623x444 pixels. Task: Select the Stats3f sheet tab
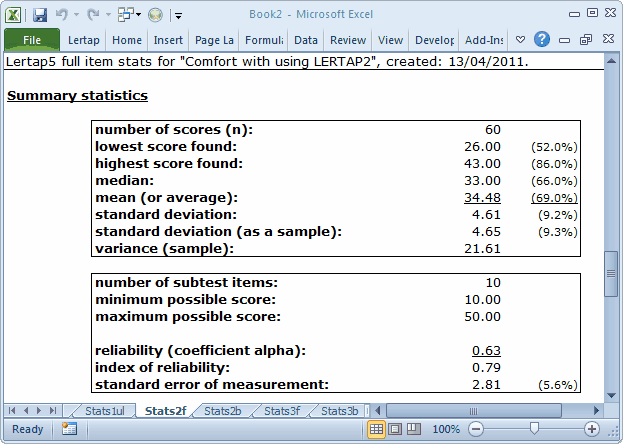point(282,411)
